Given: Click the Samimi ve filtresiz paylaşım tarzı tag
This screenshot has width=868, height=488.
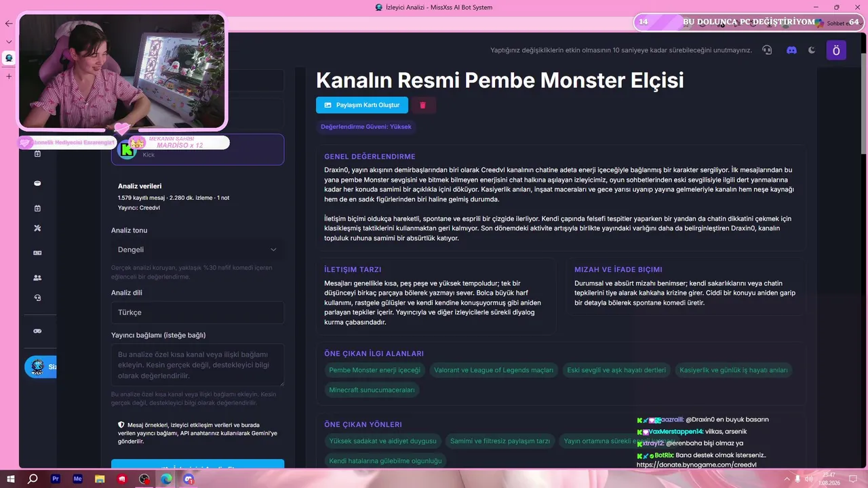Looking at the screenshot, I should (x=500, y=441).
